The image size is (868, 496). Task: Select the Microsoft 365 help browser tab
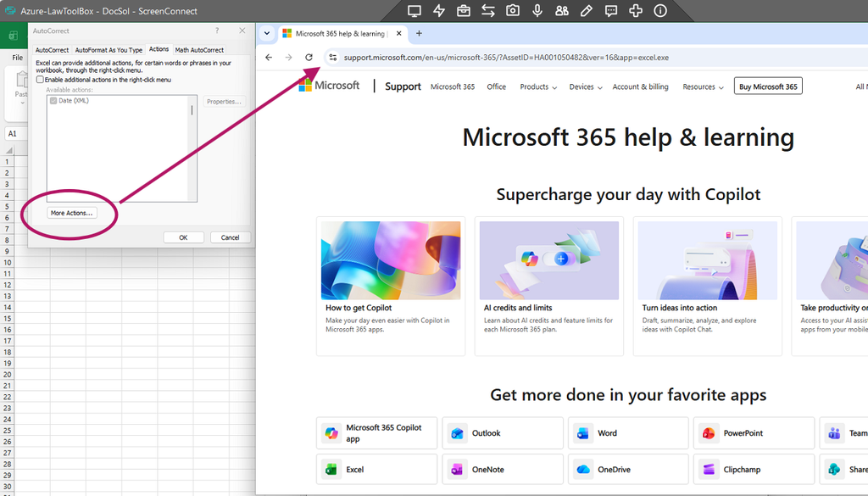[341, 33]
